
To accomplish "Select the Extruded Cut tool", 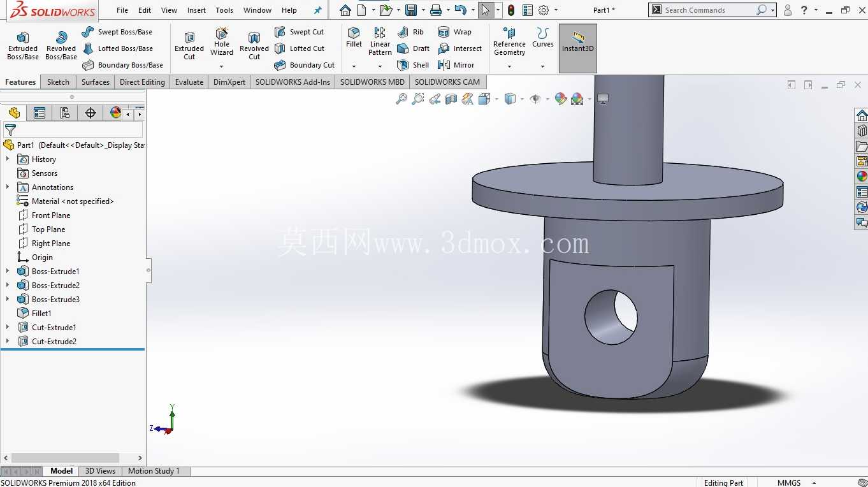I will click(x=189, y=46).
